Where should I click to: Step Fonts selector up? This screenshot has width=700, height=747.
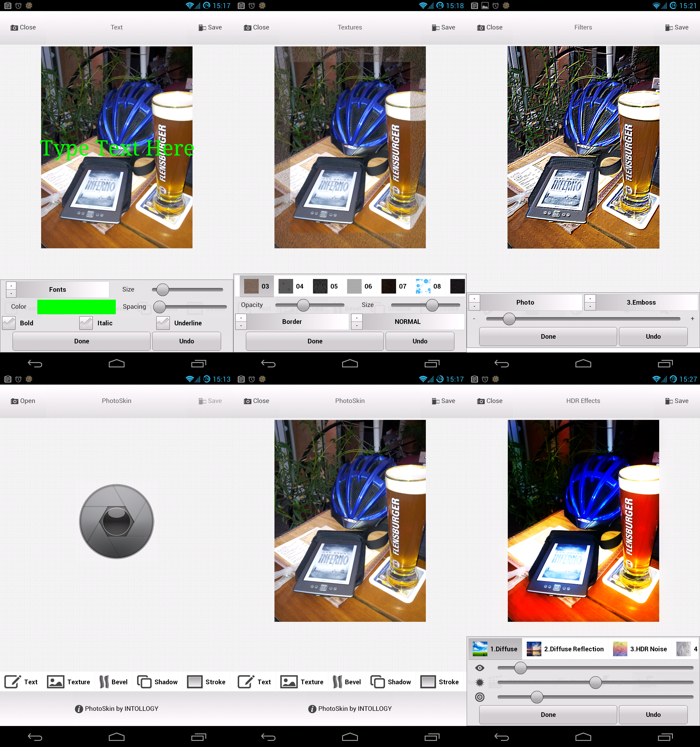pos(11,286)
